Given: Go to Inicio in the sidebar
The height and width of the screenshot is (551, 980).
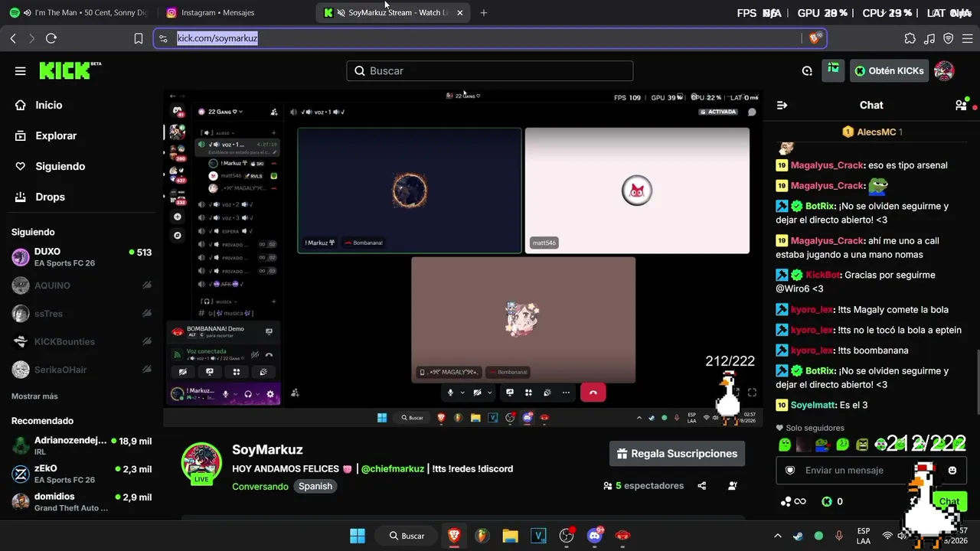Looking at the screenshot, I should tap(49, 105).
